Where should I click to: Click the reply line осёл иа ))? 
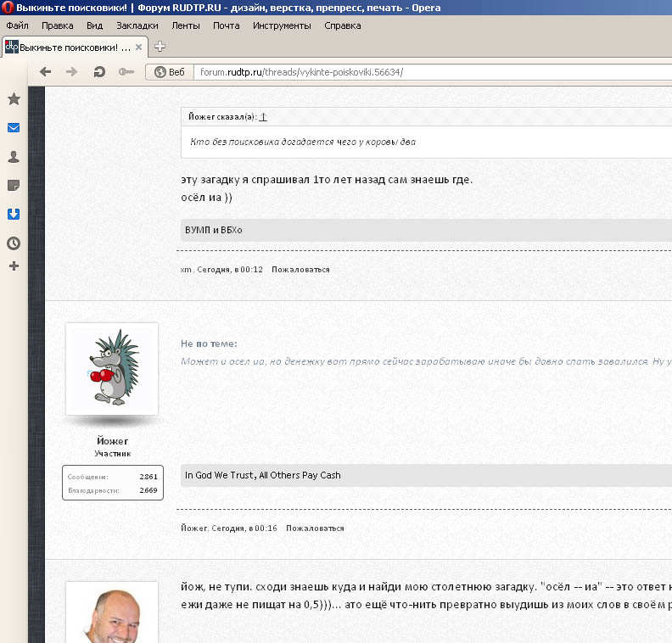[206, 198]
